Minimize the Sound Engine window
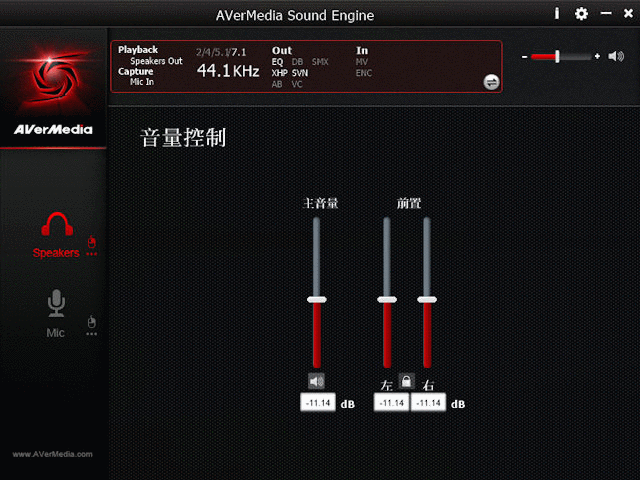Viewport: 640px width, 480px height. (606, 13)
